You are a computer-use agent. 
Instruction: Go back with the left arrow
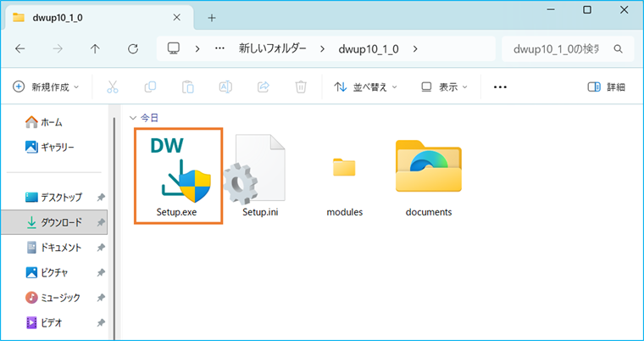tap(19, 49)
